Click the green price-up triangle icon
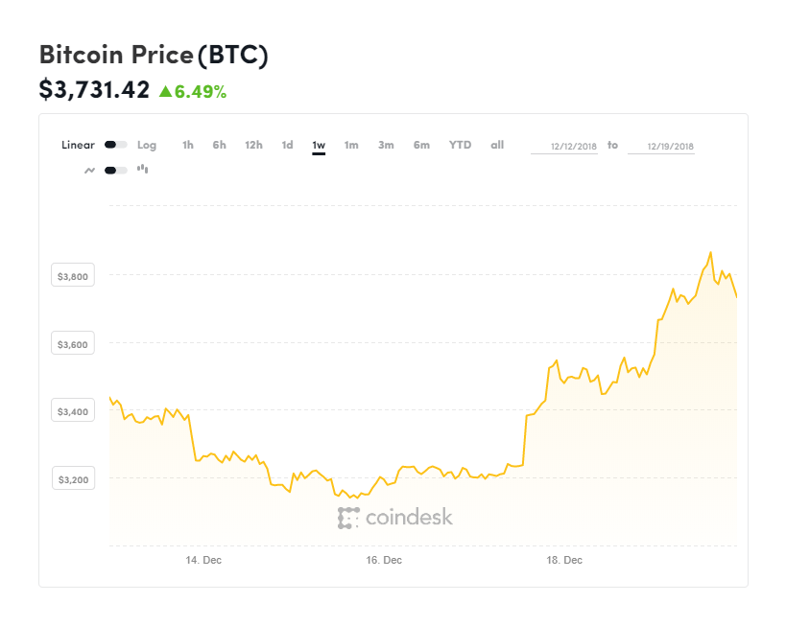Viewport: 786px width, 626px height. pyautogui.click(x=165, y=91)
